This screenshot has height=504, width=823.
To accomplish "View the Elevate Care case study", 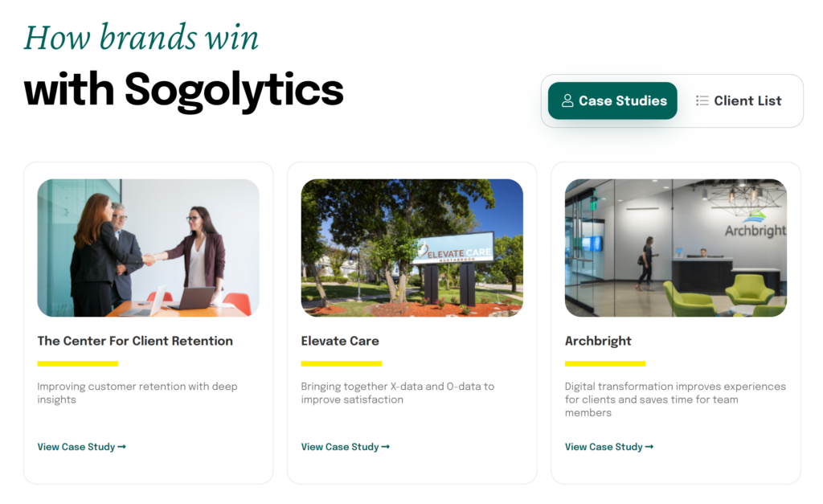I will [340, 447].
